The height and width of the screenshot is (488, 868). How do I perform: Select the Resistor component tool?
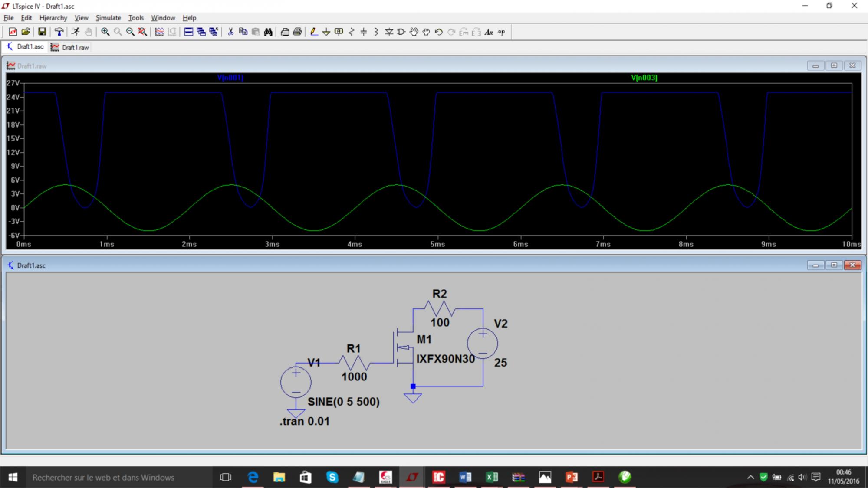(x=352, y=32)
